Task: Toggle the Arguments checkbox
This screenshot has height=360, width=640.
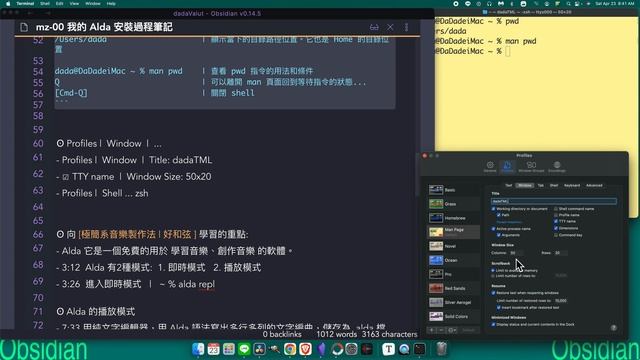Action: pyautogui.click(x=499, y=235)
